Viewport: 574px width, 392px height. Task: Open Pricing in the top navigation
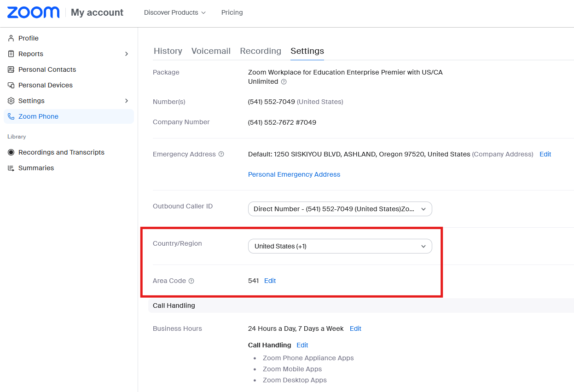[x=232, y=12]
